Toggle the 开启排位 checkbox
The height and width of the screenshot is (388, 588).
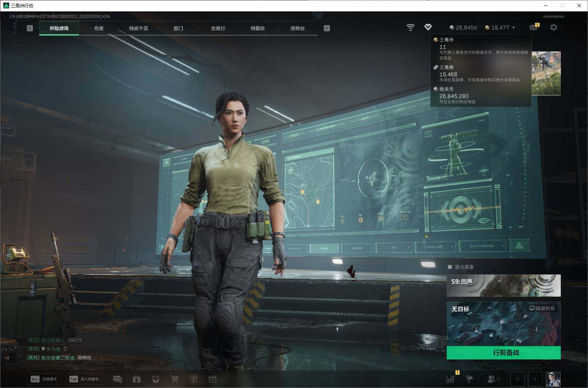454,290
